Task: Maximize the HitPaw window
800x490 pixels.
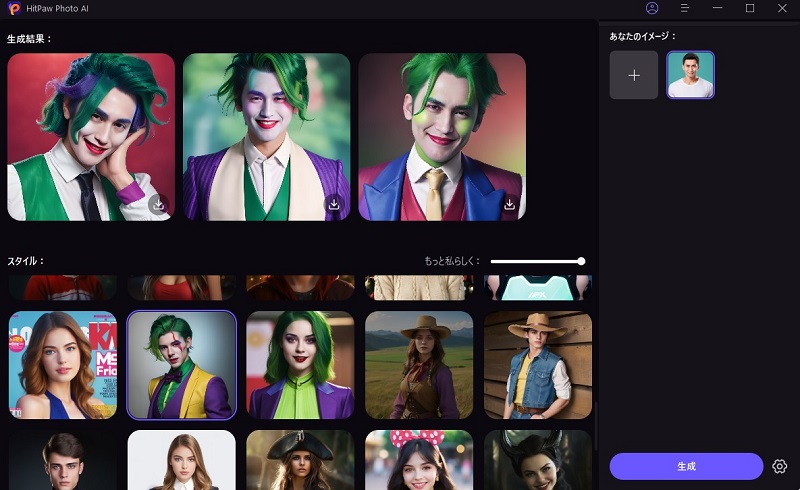Action: [x=750, y=8]
